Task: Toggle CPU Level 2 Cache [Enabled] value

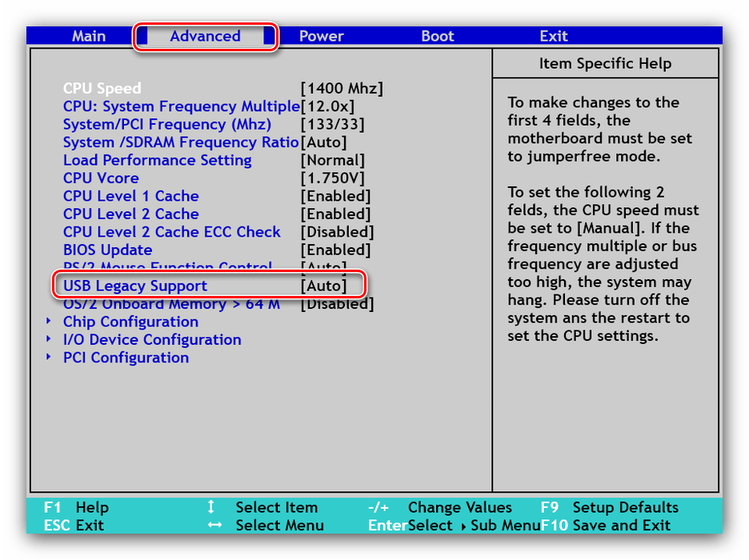Action: [335, 214]
